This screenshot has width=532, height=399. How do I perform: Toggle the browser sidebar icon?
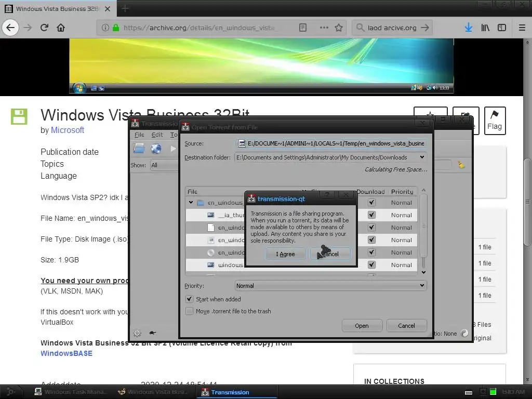point(502,28)
